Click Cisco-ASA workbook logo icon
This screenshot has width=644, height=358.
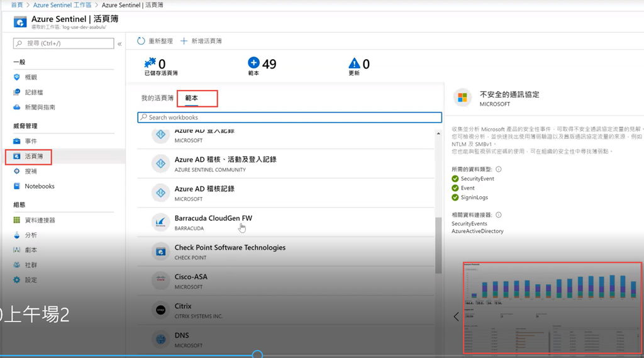[160, 281]
